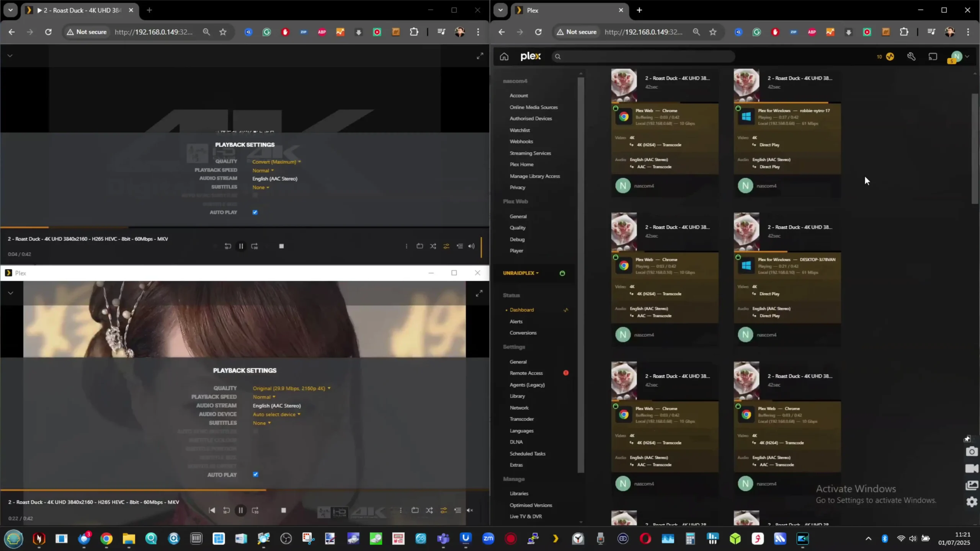Enter fullscreen in the Plex desktop app
Screen dimensions: 980x551
pyautogui.click(x=479, y=293)
